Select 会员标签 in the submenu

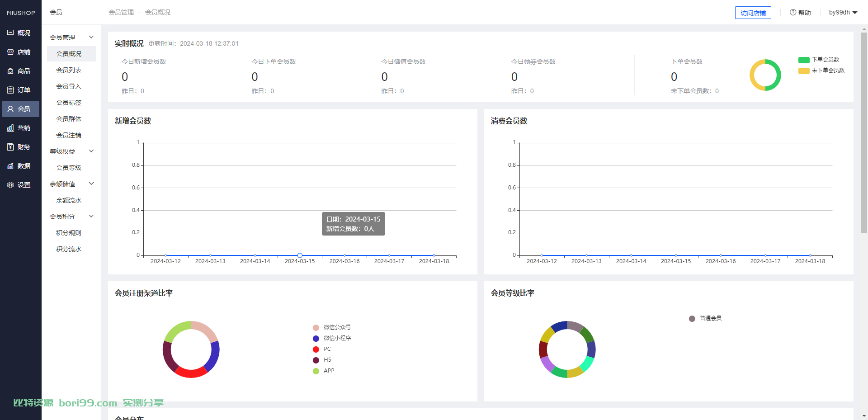click(x=69, y=103)
